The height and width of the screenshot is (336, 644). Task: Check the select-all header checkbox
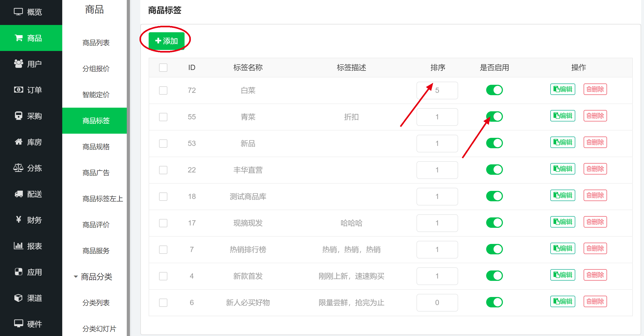pos(163,68)
